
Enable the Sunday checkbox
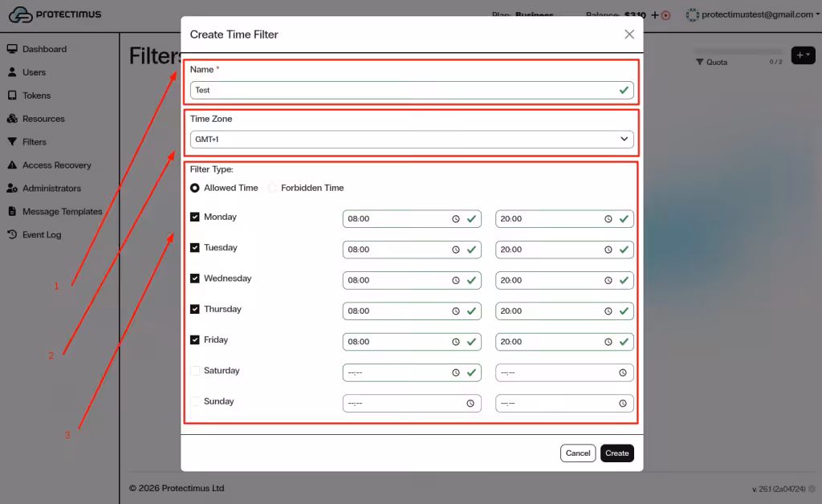[x=194, y=401]
